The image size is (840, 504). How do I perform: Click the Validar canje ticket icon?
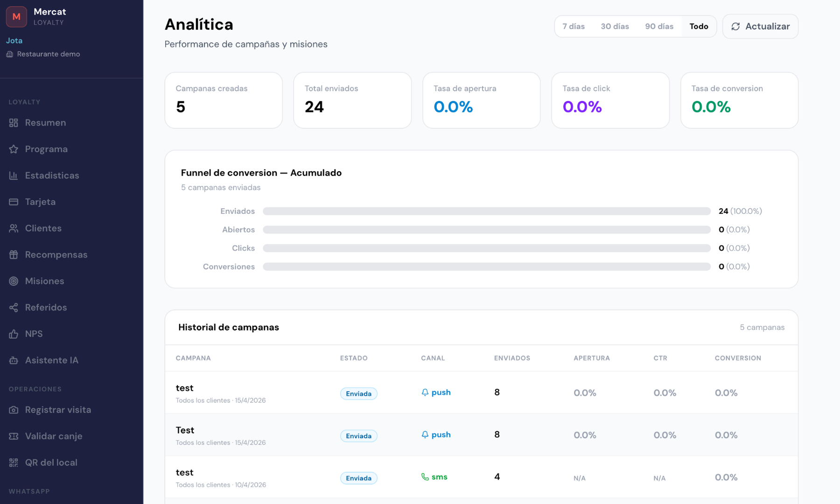tap(14, 436)
